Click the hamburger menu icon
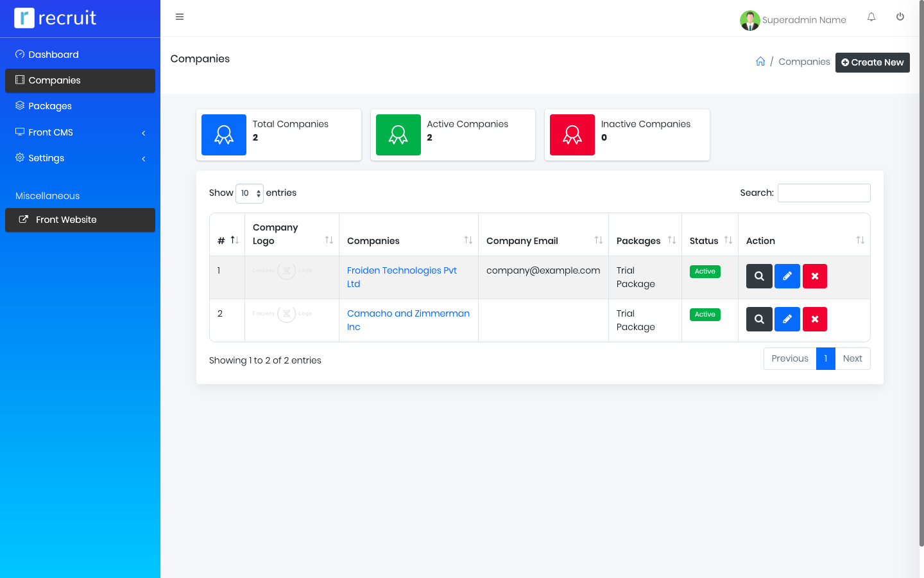Viewport: 924px width, 578px height. click(180, 17)
